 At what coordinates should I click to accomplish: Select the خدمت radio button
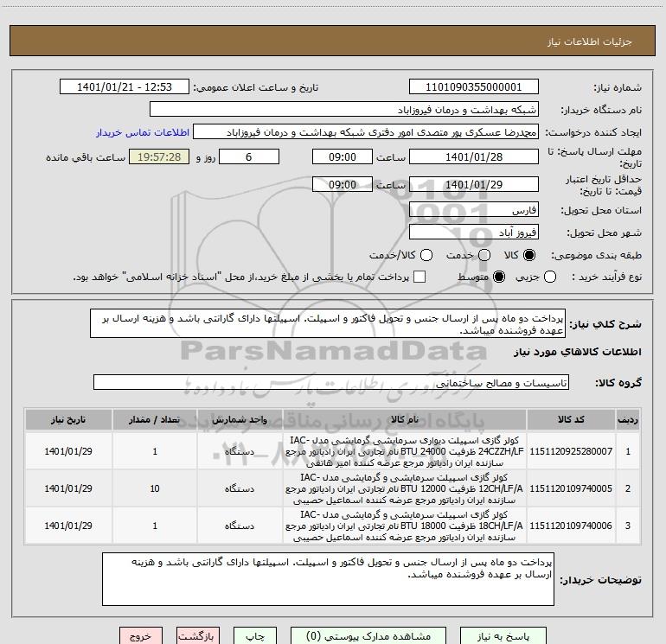484,255
